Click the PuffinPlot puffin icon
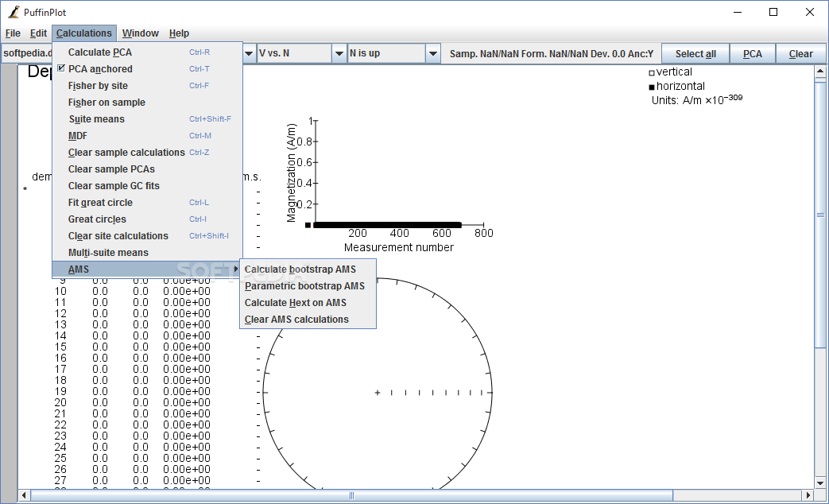This screenshot has width=829, height=504. 14,12
